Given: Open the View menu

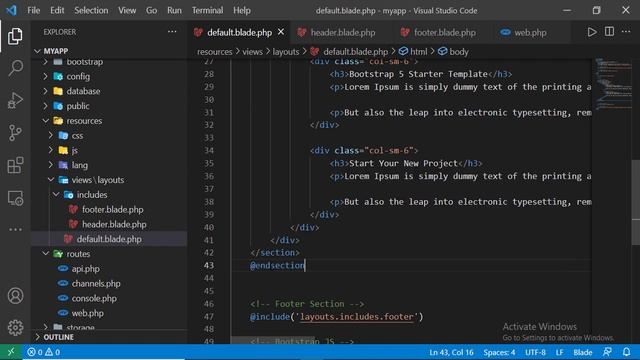Looking at the screenshot, I should 127,11.
